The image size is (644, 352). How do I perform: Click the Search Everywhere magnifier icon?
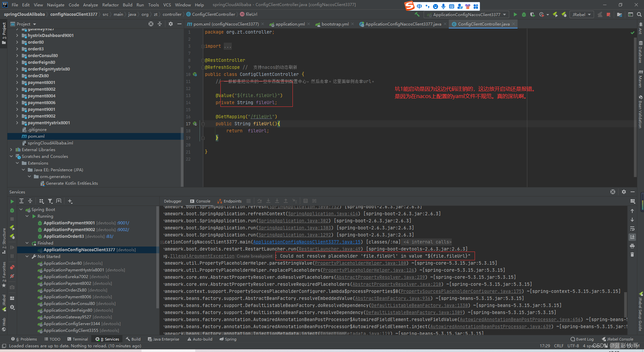(x=639, y=14)
